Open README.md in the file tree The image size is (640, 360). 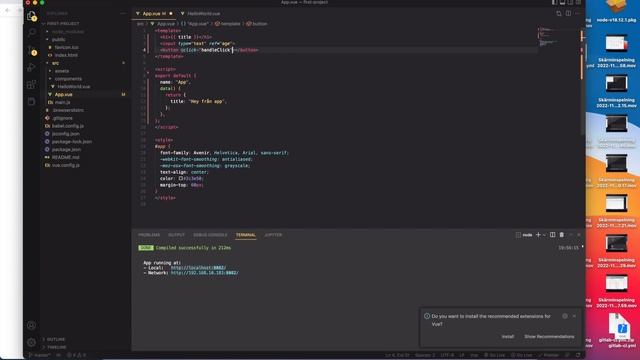65,157
